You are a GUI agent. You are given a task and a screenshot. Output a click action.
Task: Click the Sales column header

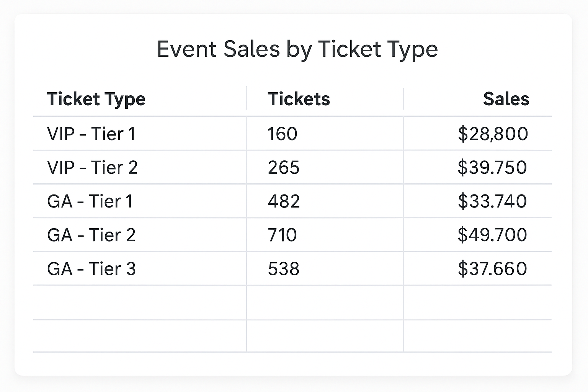pyautogui.click(x=506, y=99)
